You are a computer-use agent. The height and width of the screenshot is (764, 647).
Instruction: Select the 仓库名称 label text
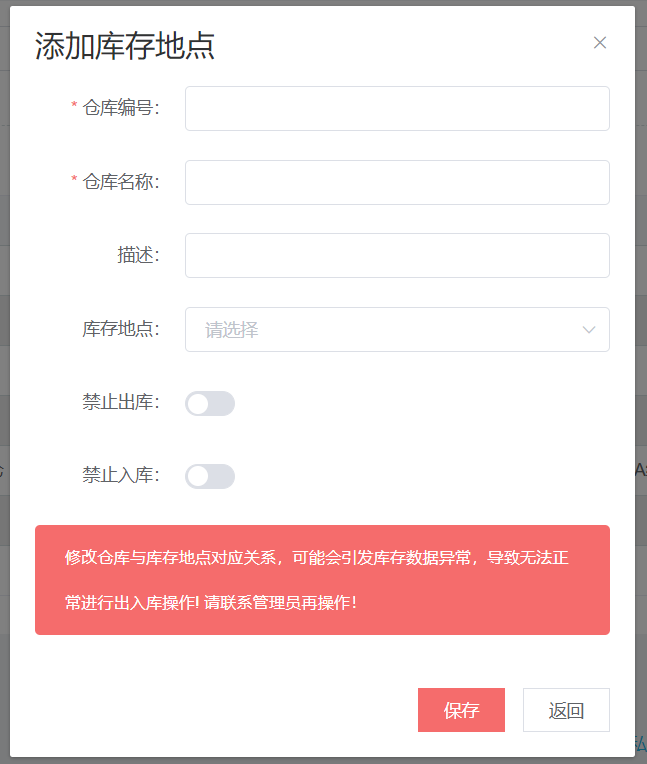tap(121, 182)
